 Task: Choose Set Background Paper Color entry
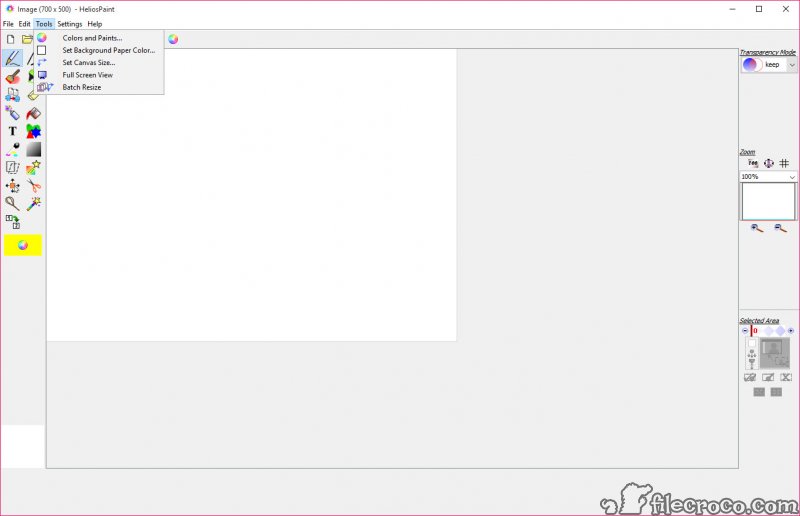[99, 50]
